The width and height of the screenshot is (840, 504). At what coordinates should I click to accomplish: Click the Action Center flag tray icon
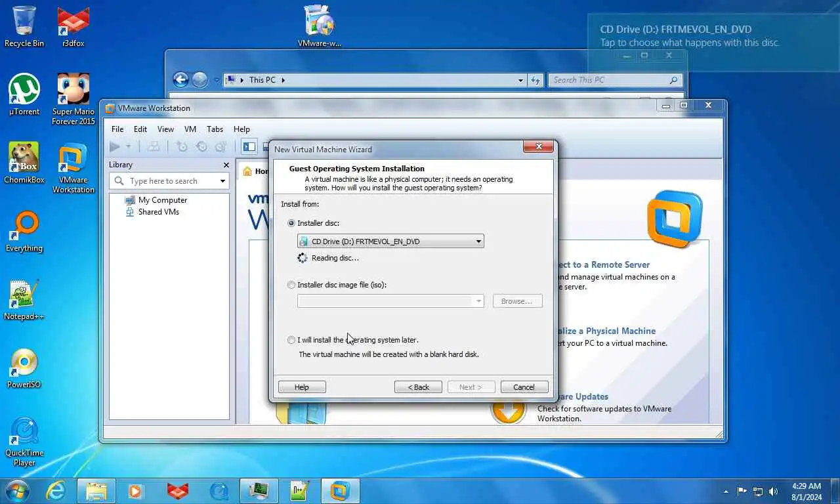pos(742,492)
